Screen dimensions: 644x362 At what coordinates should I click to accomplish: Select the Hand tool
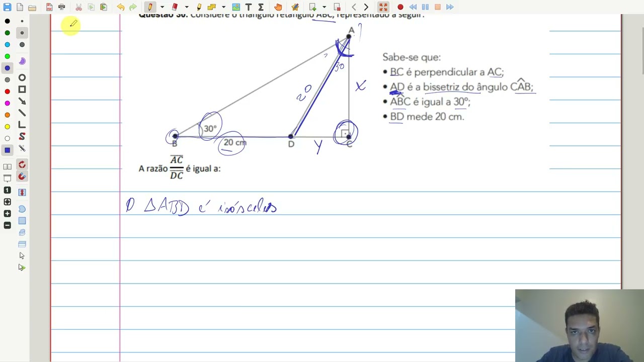(278, 7)
